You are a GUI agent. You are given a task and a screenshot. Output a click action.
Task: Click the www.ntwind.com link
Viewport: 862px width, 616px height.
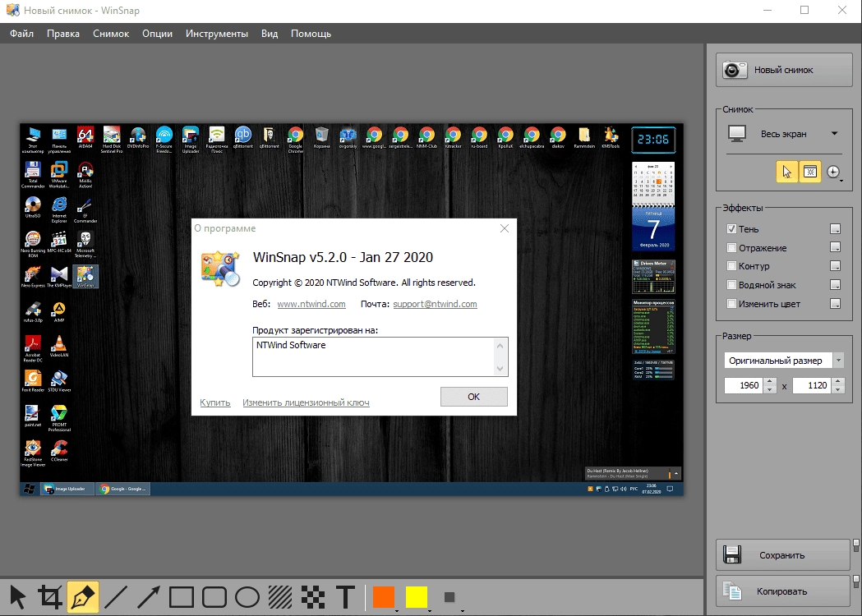[311, 304]
